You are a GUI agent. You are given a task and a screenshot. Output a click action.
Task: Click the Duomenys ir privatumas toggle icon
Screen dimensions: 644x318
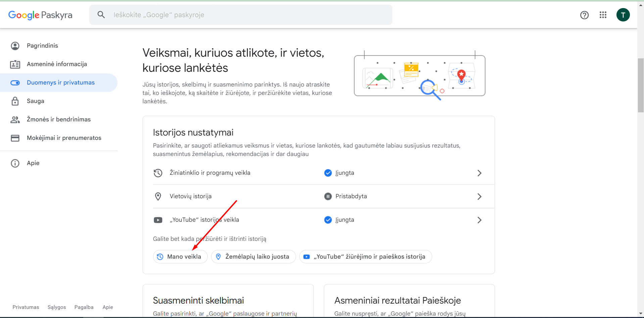pos(15,83)
